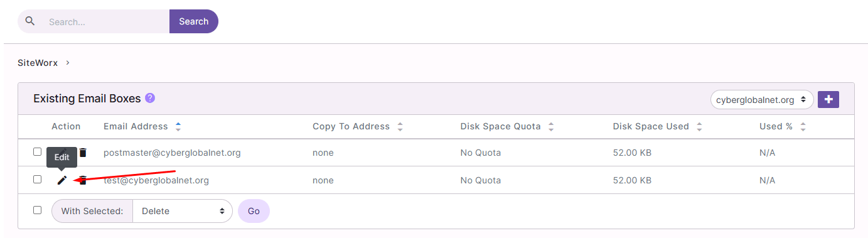Click the purple plus add-mailbox icon
Image resolution: width=868 pixels, height=238 pixels.
pos(828,99)
